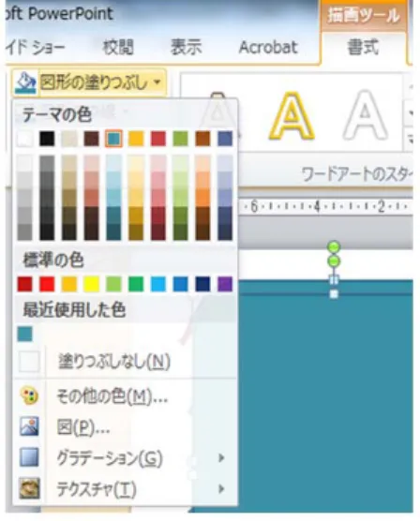Pick the darkest shade under red column
This screenshot has width=420, height=521.
coord(158,232)
